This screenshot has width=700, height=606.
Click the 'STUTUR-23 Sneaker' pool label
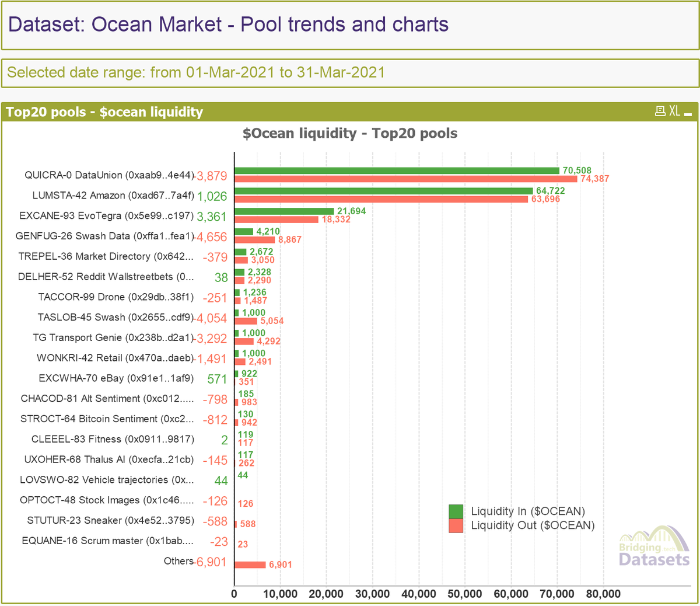[110, 520]
